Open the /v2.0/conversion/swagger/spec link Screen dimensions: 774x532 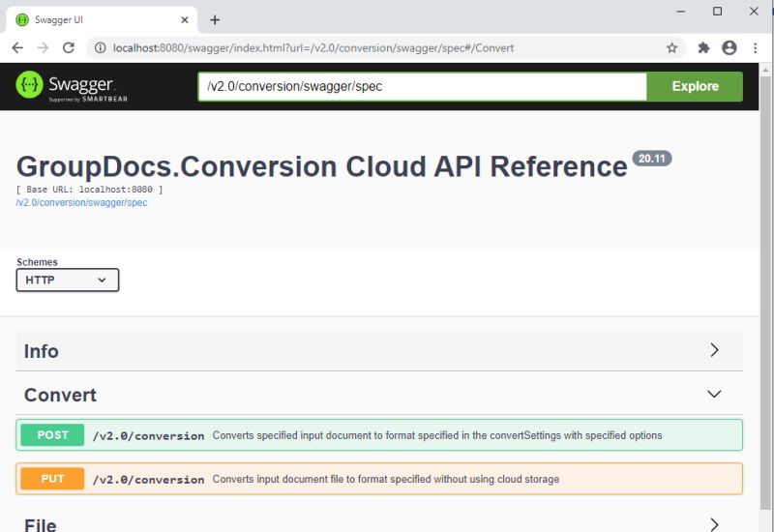81,202
